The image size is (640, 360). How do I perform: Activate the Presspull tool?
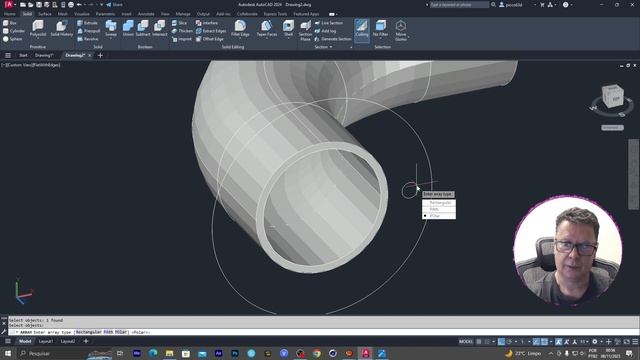(89, 31)
